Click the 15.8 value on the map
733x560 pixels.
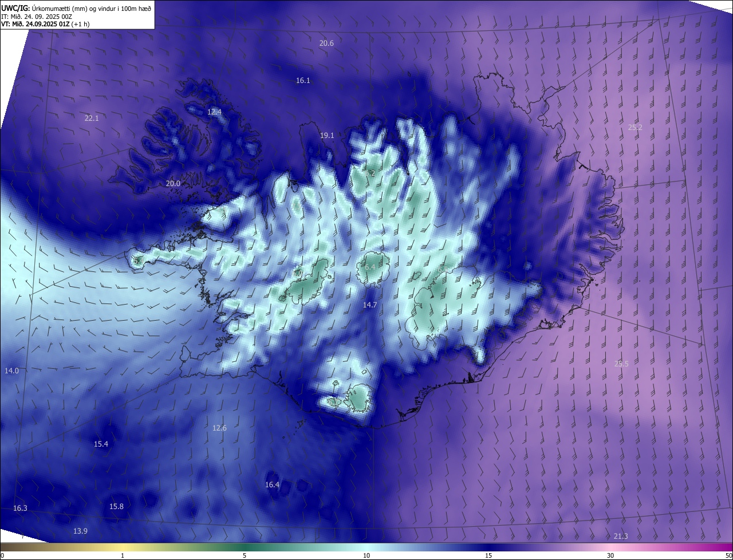pyautogui.click(x=116, y=507)
